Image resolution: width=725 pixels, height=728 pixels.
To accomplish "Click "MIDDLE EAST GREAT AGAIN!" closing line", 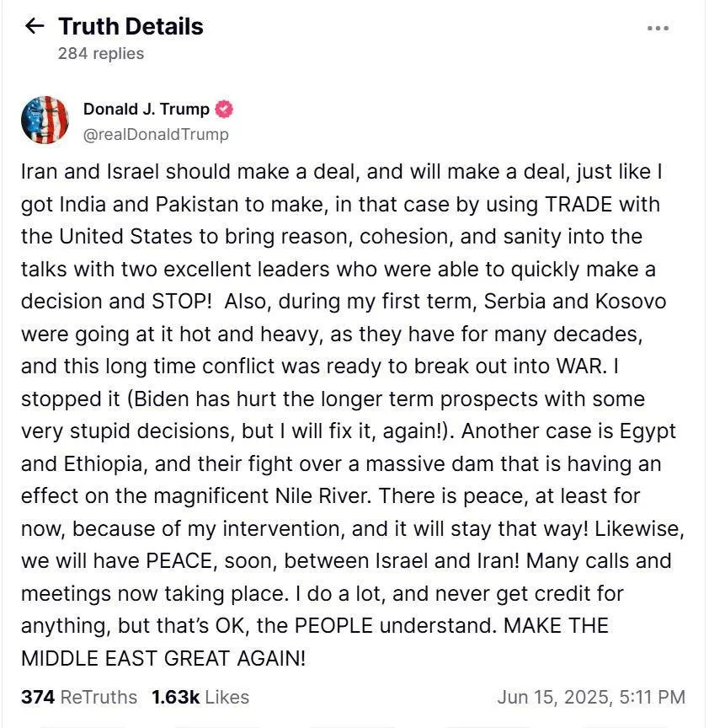I will coord(163,658).
